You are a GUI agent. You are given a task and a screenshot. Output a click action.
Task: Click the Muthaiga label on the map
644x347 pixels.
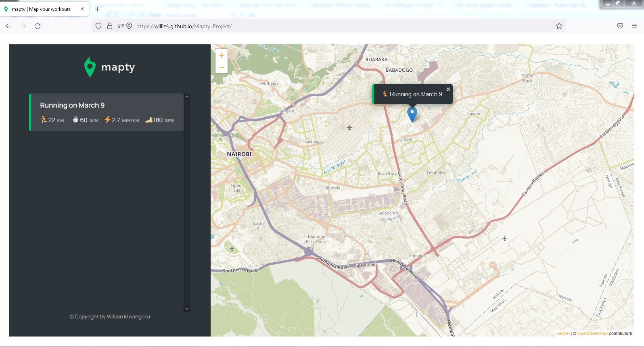click(270, 83)
